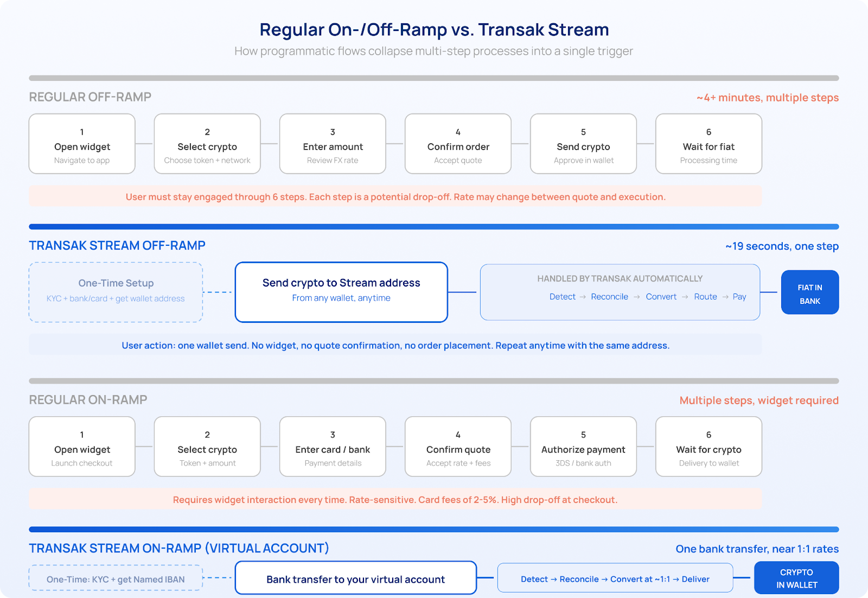Screen dimensions: 868x598
Task: Click the Enter amount step box
Action: click(x=333, y=144)
